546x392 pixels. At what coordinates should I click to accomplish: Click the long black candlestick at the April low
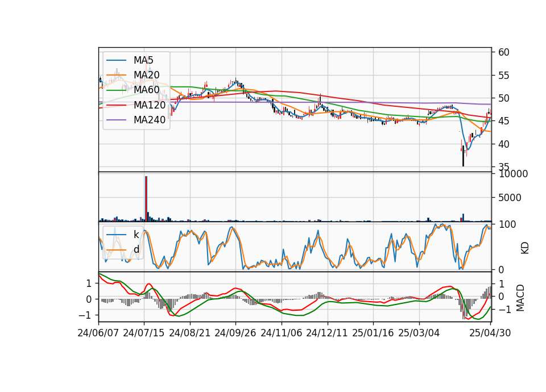(463, 156)
